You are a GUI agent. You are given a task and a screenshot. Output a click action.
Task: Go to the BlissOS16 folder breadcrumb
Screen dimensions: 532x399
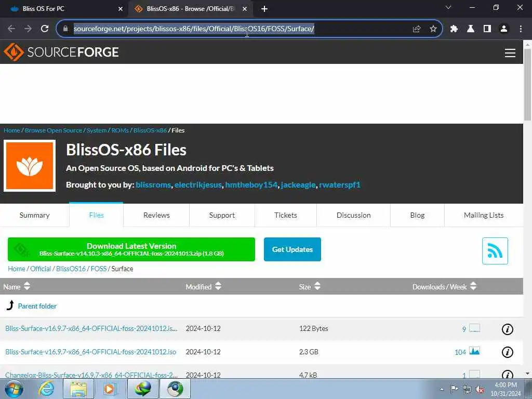point(71,269)
